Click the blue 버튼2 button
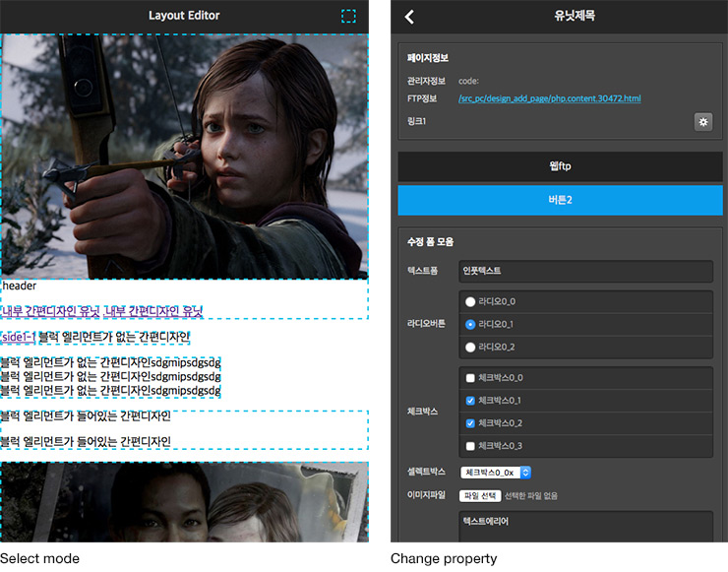Viewport: 728px width, 572px height. (x=560, y=200)
